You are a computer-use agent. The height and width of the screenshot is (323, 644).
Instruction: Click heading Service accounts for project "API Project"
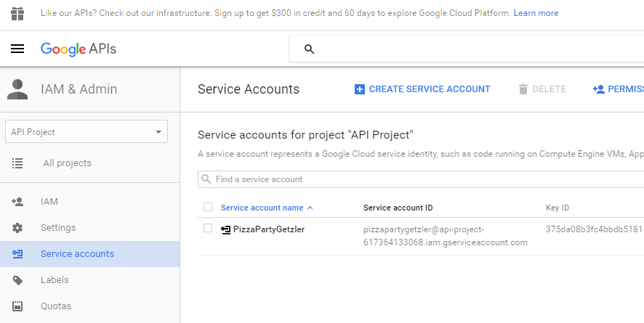tap(305, 135)
